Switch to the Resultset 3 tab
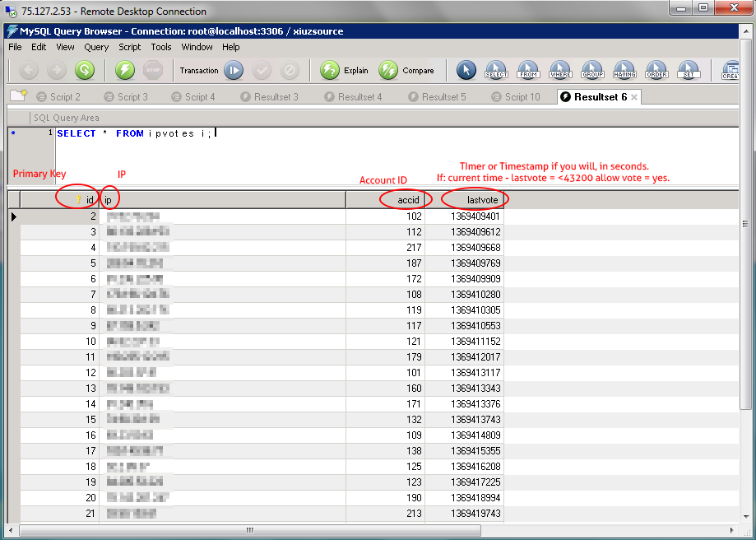The height and width of the screenshot is (540, 756). coord(270,97)
